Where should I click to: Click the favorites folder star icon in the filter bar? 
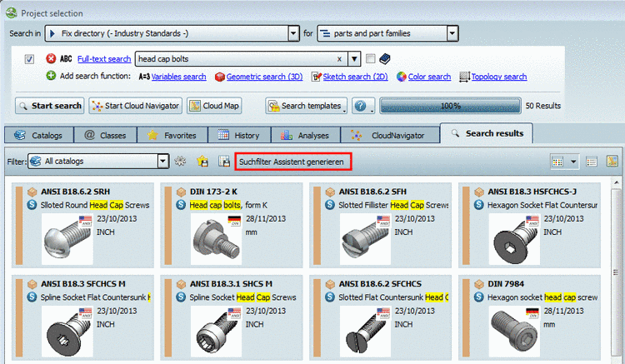pos(202,162)
